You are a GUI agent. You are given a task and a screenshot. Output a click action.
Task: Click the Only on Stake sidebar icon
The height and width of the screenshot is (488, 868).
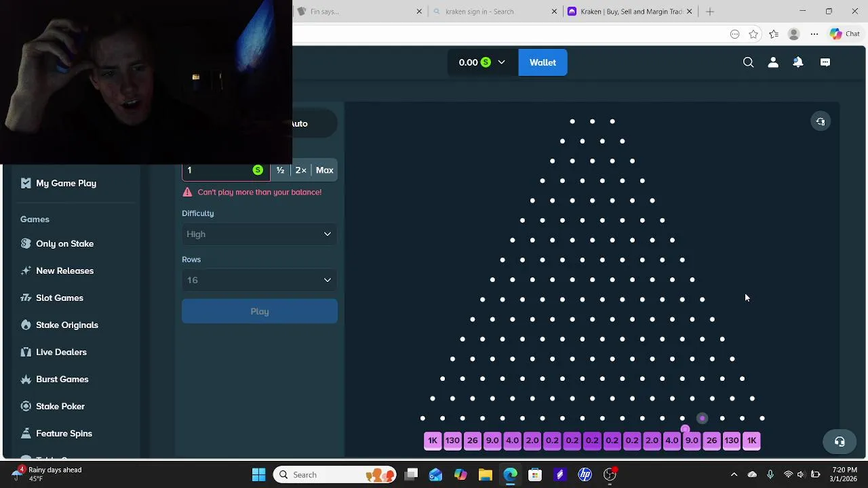26,243
